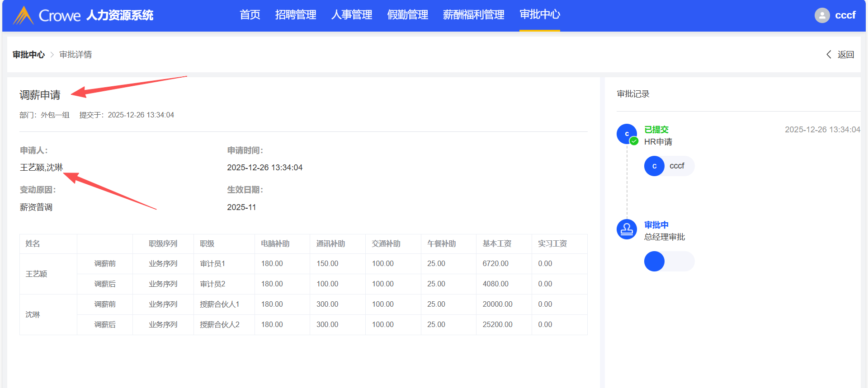Click the general manager approval stamp icon
868x388 pixels.
(x=627, y=229)
